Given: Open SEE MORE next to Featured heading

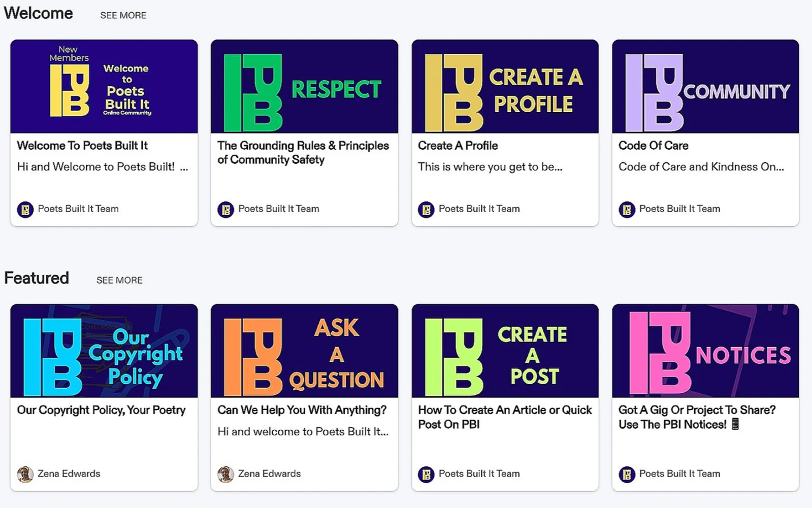Looking at the screenshot, I should (x=119, y=280).
